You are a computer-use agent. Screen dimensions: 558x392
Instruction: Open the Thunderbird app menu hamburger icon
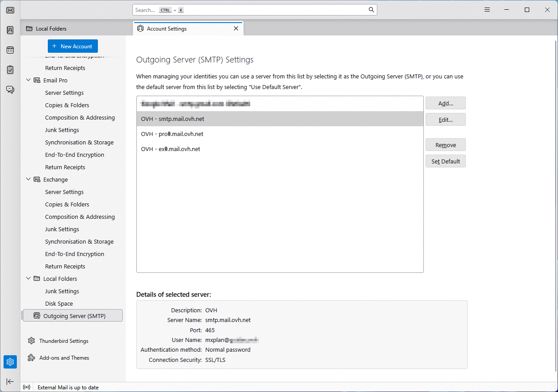tap(487, 10)
